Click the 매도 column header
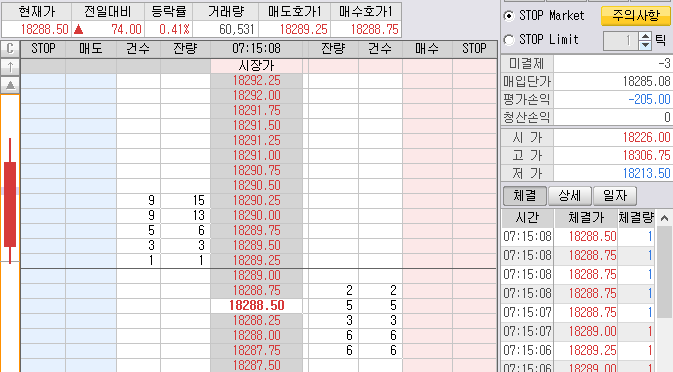673x372 pixels. pos(91,49)
